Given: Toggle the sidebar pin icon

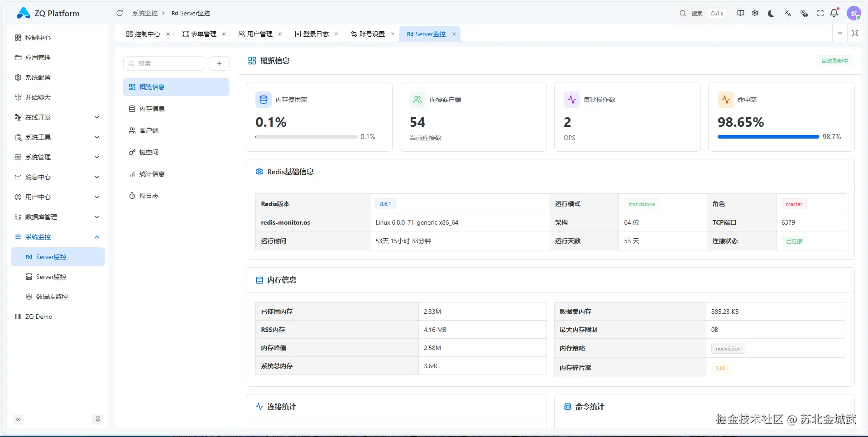Looking at the screenshot, I should (x=97, y=419).
